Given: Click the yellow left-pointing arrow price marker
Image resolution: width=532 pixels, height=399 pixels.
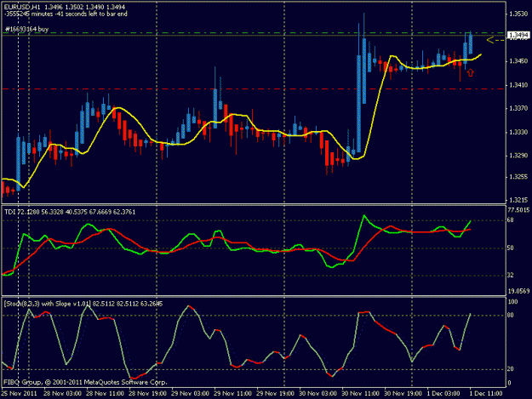Looking at the screenshot, I should tap(495, 40).
